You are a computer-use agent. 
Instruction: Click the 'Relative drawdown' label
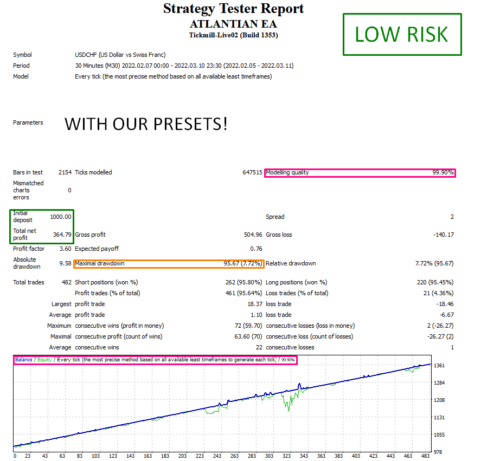(291, 263)
